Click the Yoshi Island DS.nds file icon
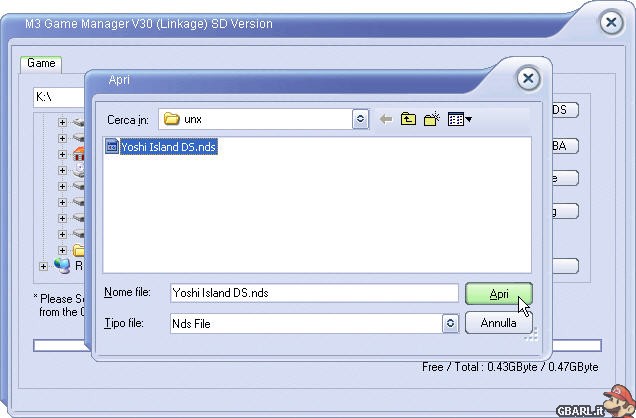 coord(112,146)
